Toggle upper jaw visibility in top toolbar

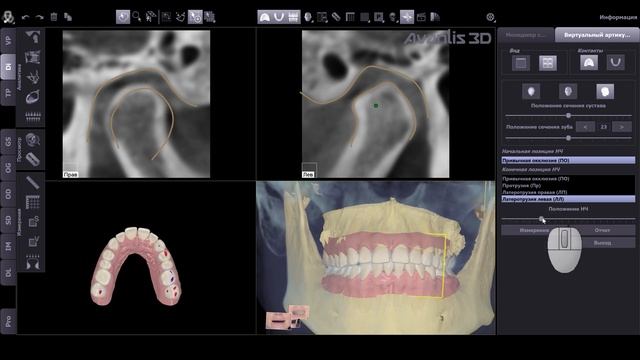[264, 17]
